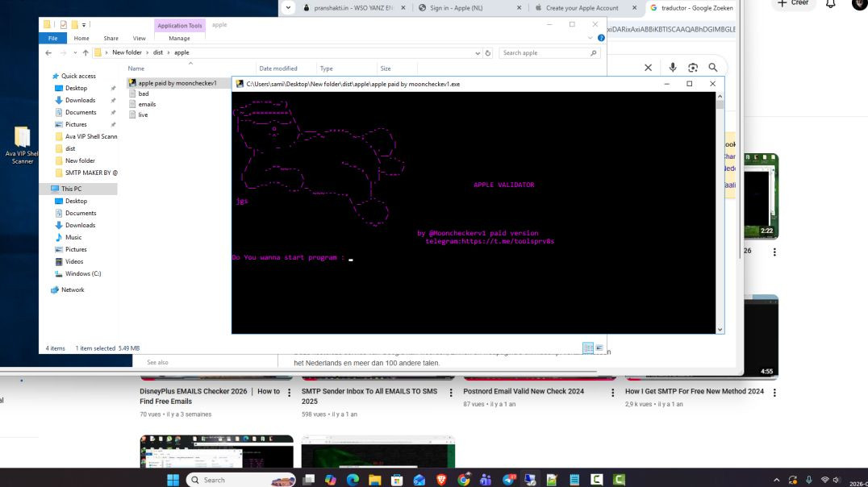This screenshot has height=487, width=868.
Task: Toggle the properties checkmark in quick access toolbar
Action: tap(64, 25)
